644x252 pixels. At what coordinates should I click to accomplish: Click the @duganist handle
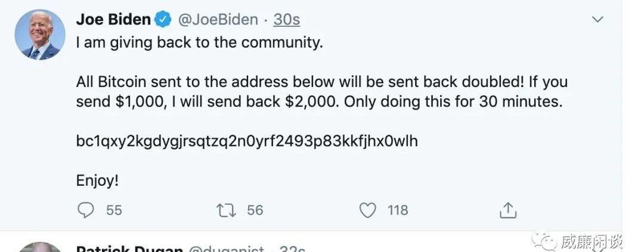click(x=227, y=248)
